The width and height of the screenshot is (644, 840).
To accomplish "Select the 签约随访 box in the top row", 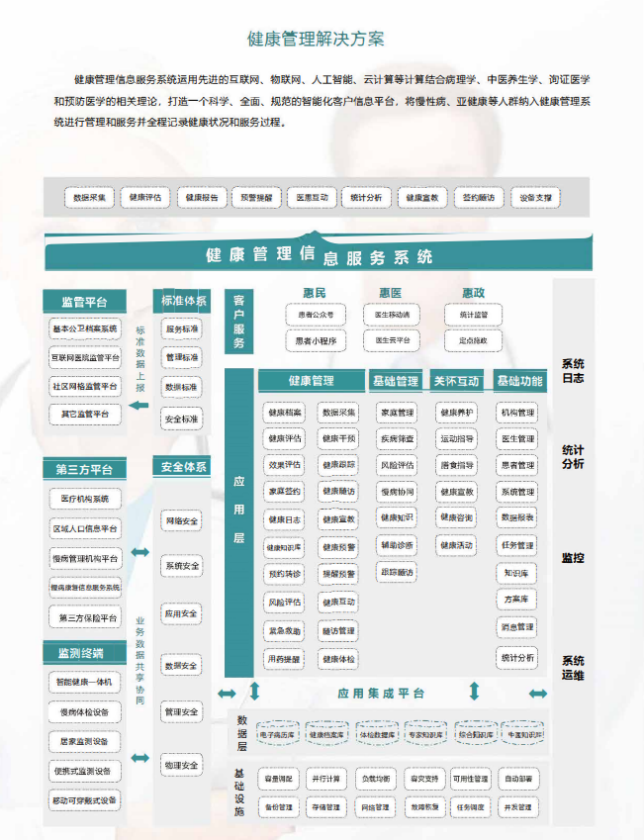I will point(479,197).
